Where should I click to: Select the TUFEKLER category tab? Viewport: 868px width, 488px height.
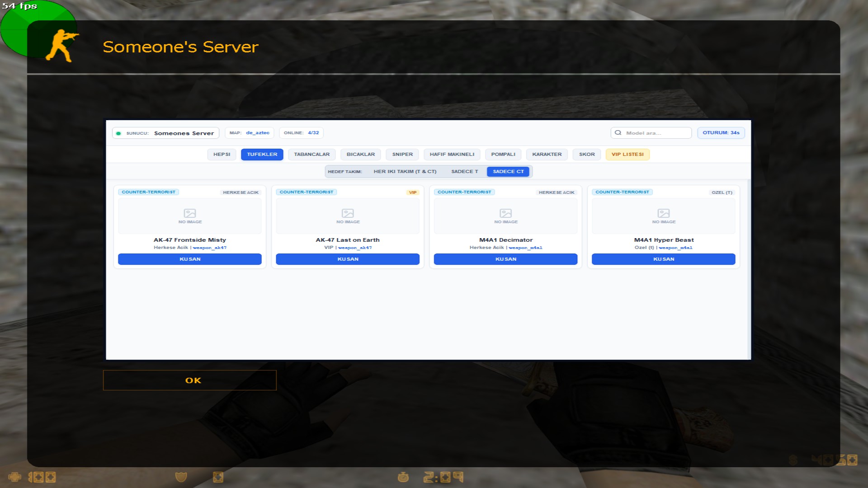coord(262,155)
